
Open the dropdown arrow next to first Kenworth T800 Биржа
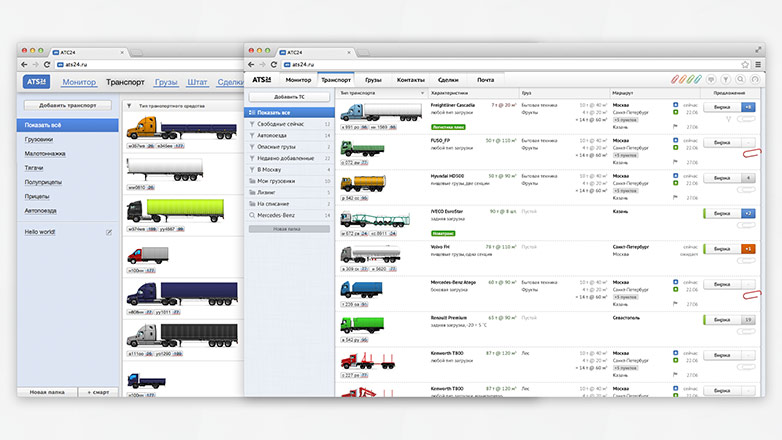coord(748,355)
